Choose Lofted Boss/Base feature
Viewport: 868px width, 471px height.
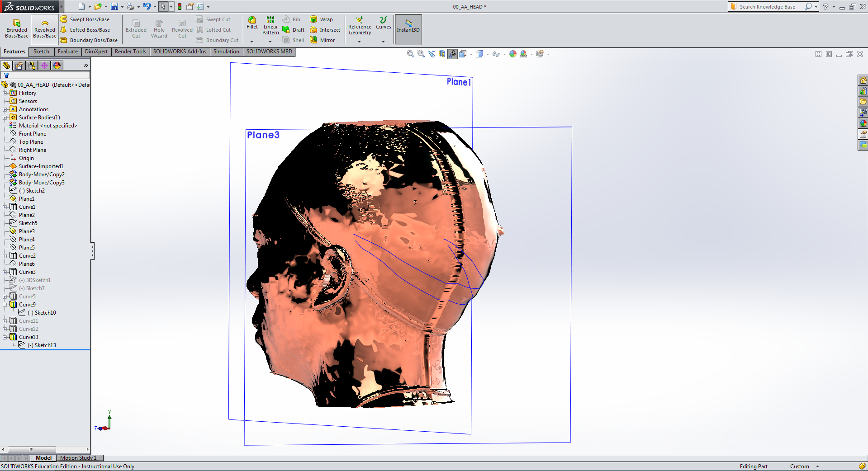tap(85, 30)
